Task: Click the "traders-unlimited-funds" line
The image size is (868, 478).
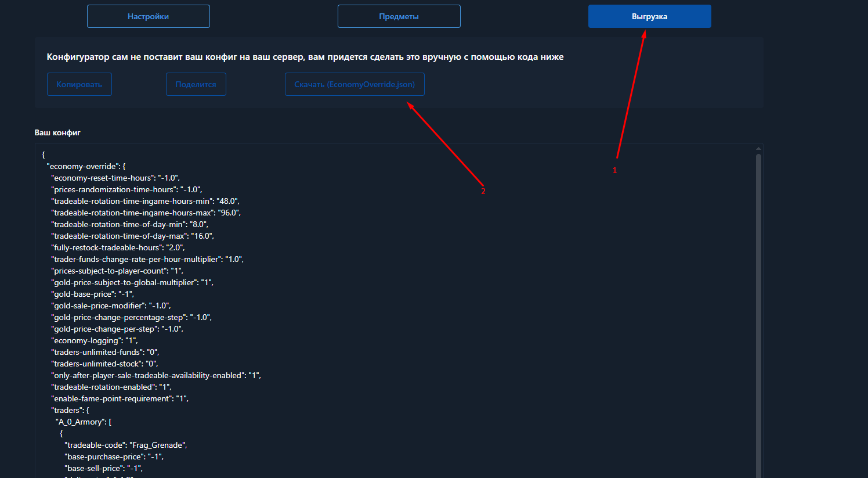Action: click(x=104, y=352)
